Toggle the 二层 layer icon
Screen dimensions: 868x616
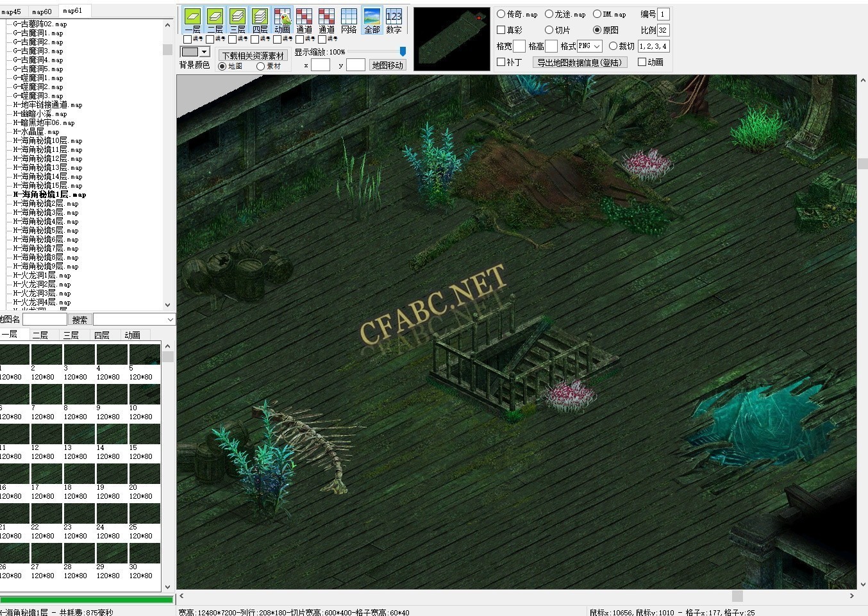[x=215, y=20]
